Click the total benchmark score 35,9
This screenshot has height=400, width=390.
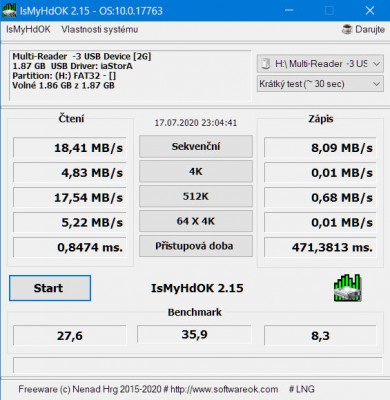[194, 334]
